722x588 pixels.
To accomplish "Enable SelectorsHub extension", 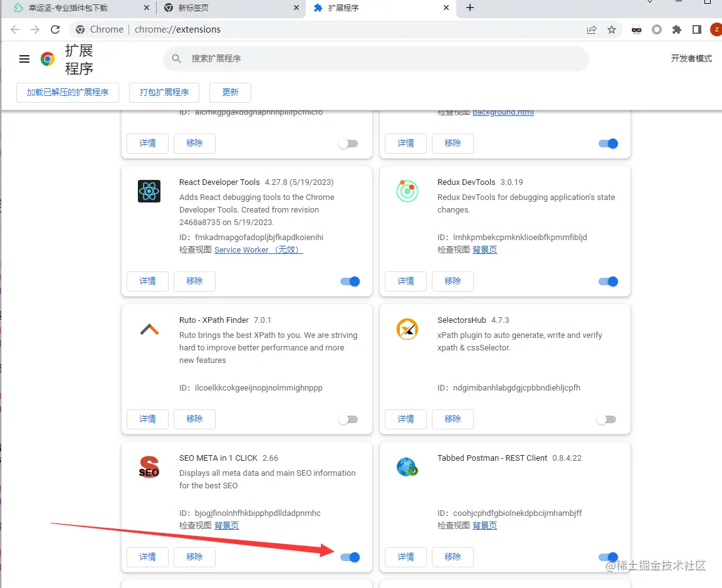I will pyautogui.click(x=606, y=419).
